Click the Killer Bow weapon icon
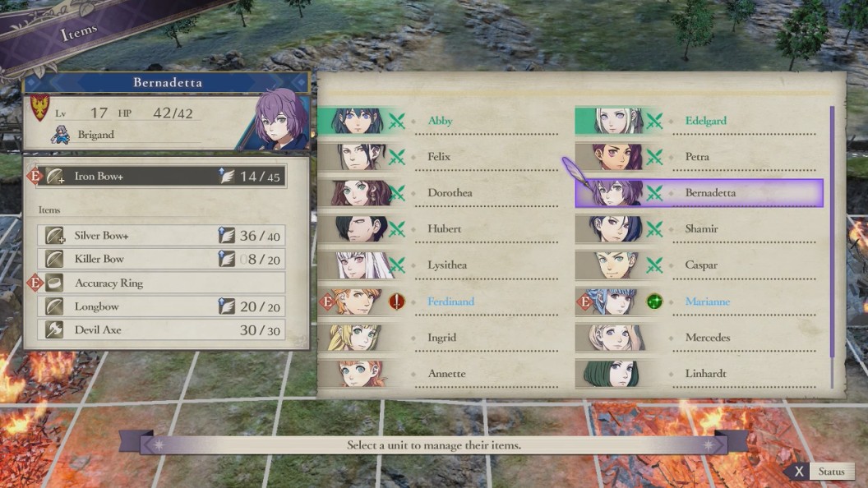The image size is (868, 488). pyautogui.click(x=54, y=259)
